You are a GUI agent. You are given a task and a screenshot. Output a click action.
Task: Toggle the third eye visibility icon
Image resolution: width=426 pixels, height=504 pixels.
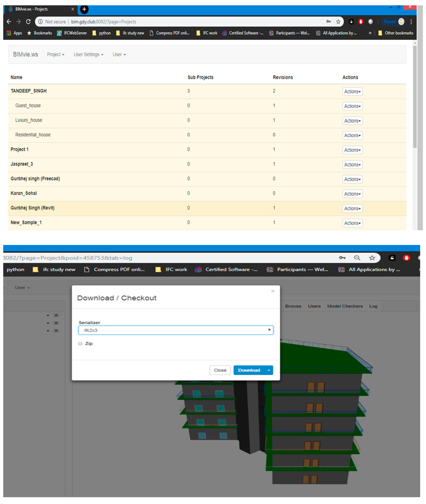coord(56,331)
